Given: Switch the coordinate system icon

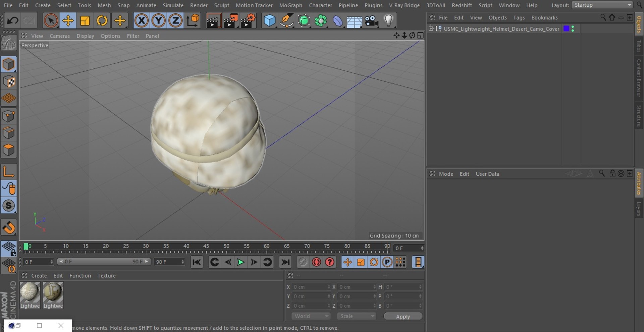Looking at the screenshot, I should coord(193,21).
